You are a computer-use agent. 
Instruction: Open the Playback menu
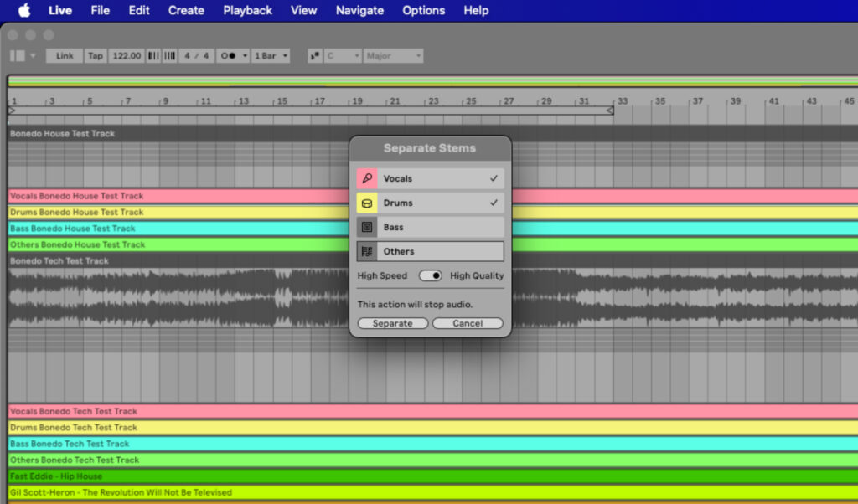pos(247,10)
